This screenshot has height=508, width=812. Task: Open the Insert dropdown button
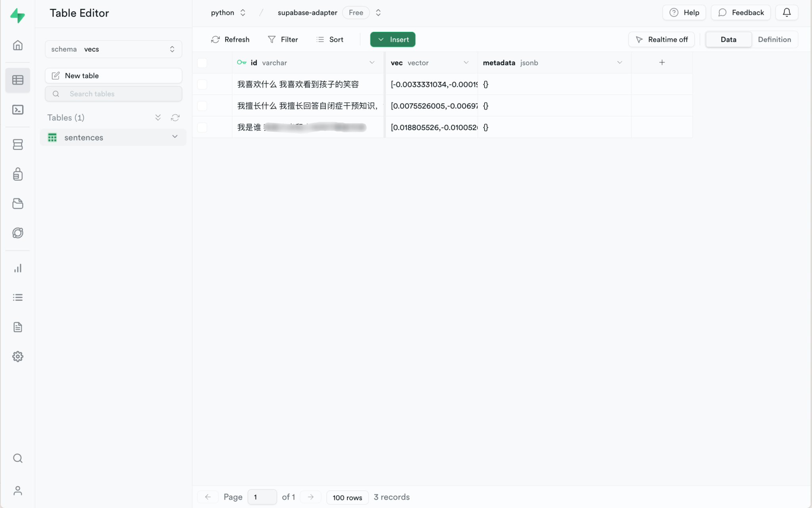[x=393, y=39]
